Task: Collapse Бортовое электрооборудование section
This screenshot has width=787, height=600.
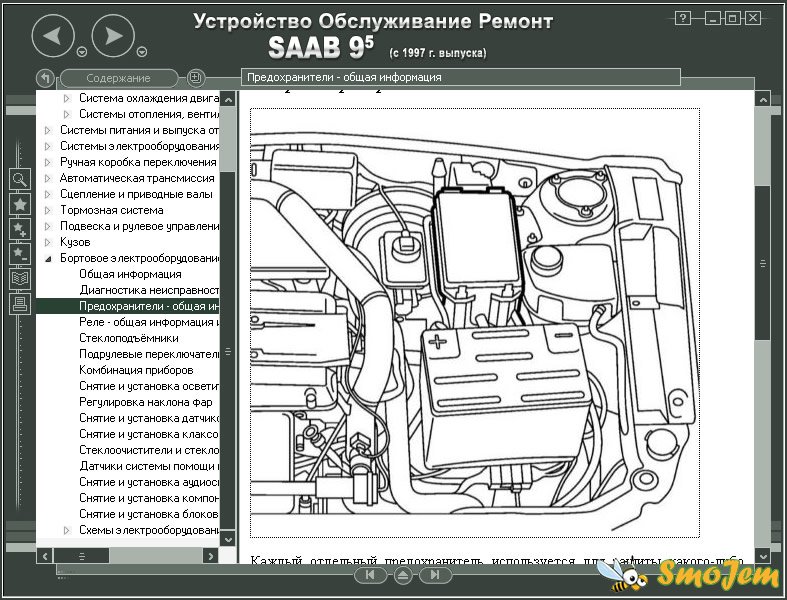Action: click(48, 259)
